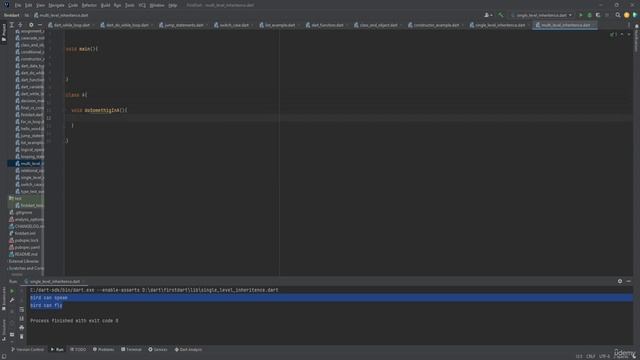The width and height of the screenshot is (640, 360).
Task: Click the build hammer icon in toolbar
Action: [x=501, y=15]
